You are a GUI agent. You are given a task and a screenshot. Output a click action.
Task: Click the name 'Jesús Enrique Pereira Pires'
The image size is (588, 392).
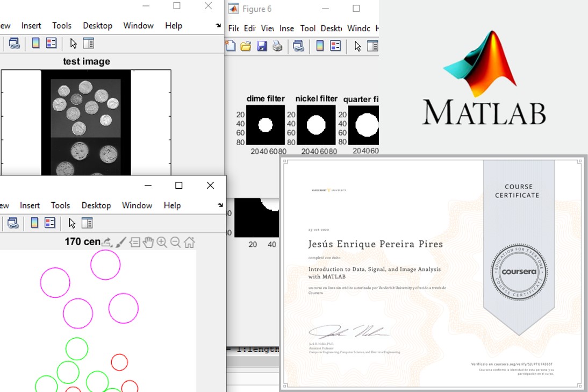[x=375, y=244]
